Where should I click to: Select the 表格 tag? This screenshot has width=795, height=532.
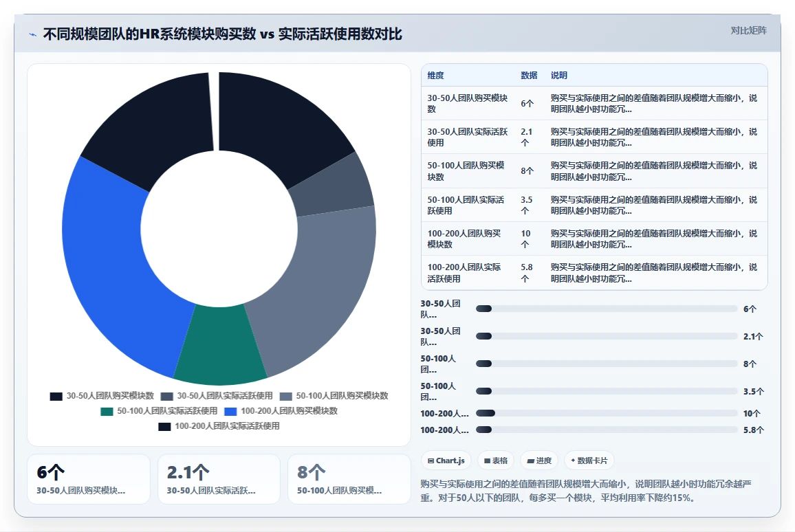tap(496, 461)
